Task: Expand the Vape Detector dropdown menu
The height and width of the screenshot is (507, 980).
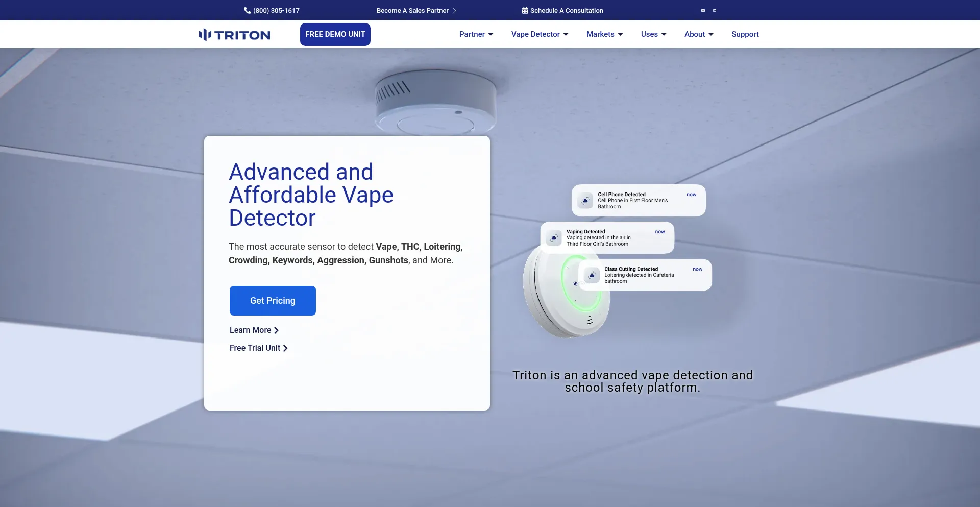Action: [540, 34]
